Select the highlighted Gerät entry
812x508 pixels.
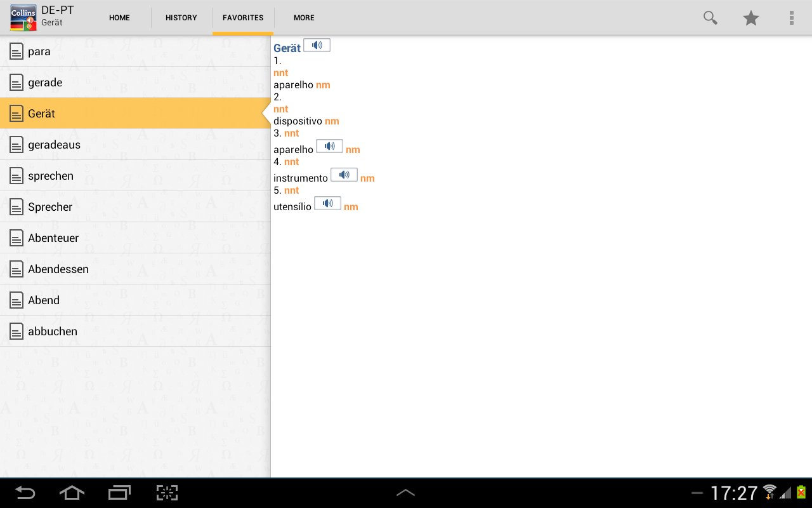tap(135, 114)
